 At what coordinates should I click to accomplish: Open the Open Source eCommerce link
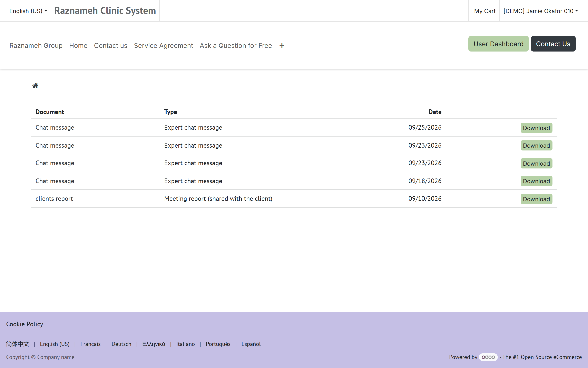coord(551,357)
